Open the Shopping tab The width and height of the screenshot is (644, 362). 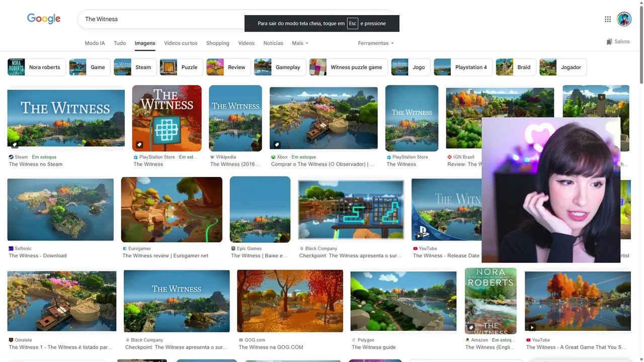[x=218, y=43]
